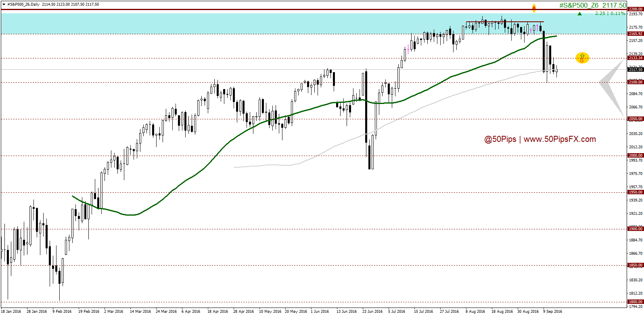Image resolution: width=644 pixels, height=316 pixels.
Task: Select the 2100.00 price level label
Action: [x=635, y=82]
